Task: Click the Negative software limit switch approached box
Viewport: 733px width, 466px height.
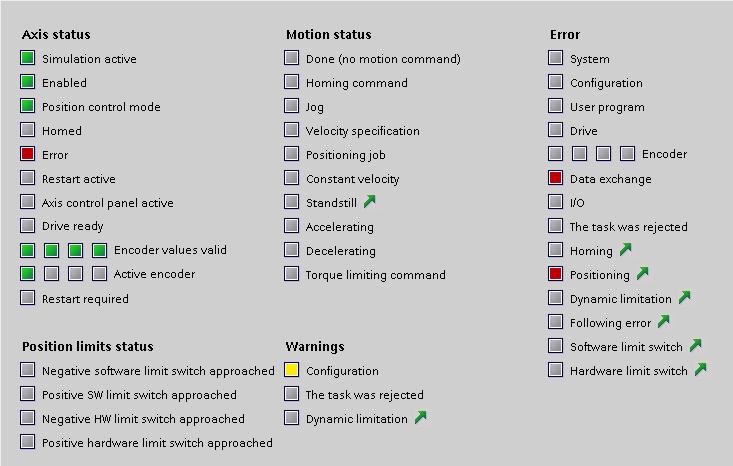Action: [x=28, y=370]
